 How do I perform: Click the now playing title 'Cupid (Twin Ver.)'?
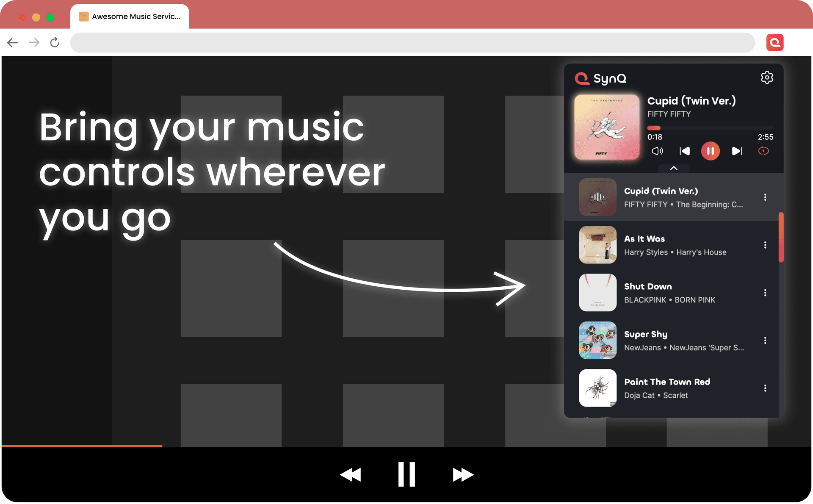(691, 101)
